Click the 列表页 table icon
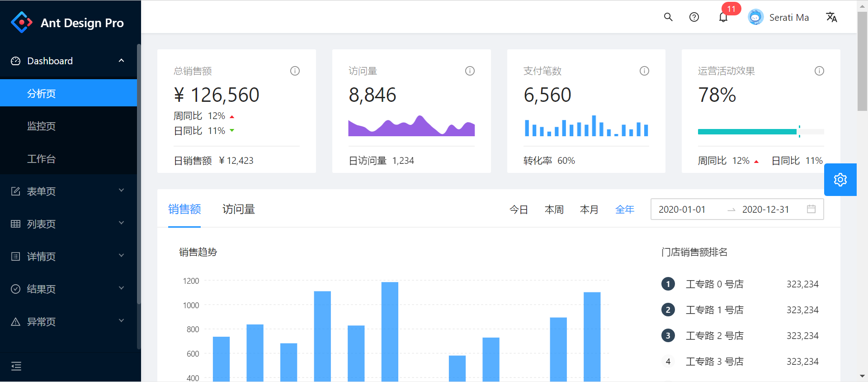This screenshot has width=868, height=382. (x=16, y=224)
